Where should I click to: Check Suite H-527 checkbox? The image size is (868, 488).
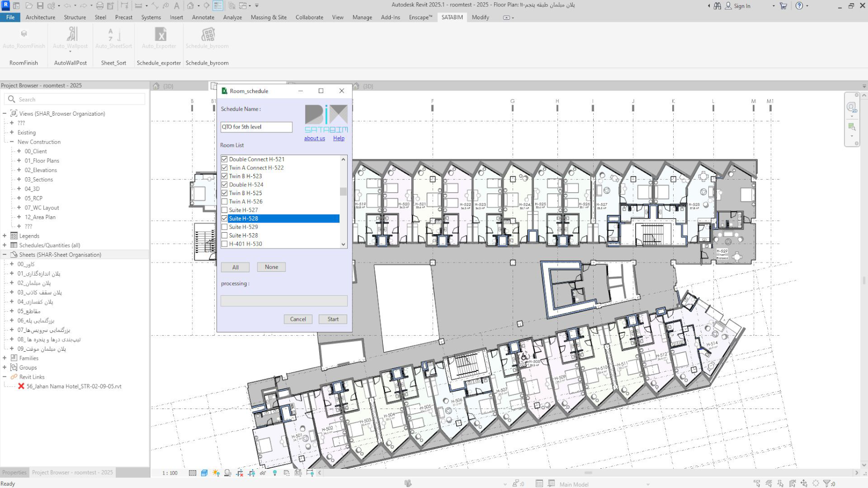point(224,210)
